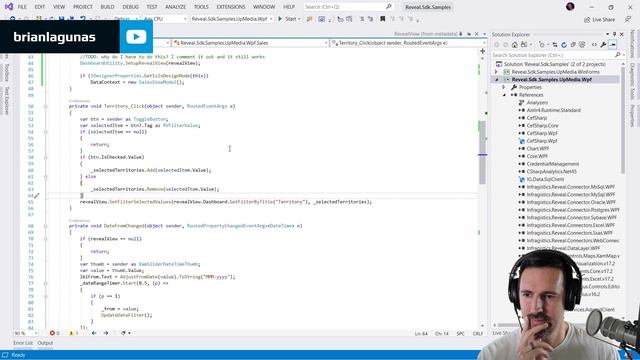Open the TEST menu

pos(152,7)
